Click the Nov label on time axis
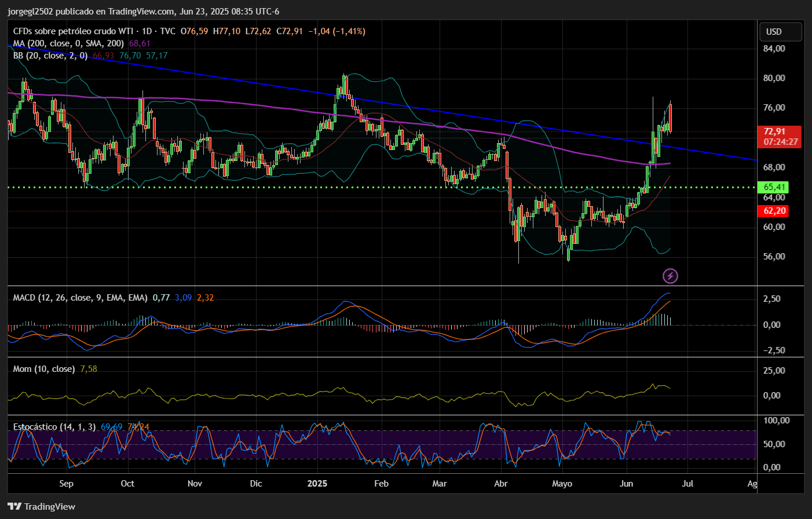Image resolution: width=812 pixels, height=519 pixels. [x=195, y=484]
